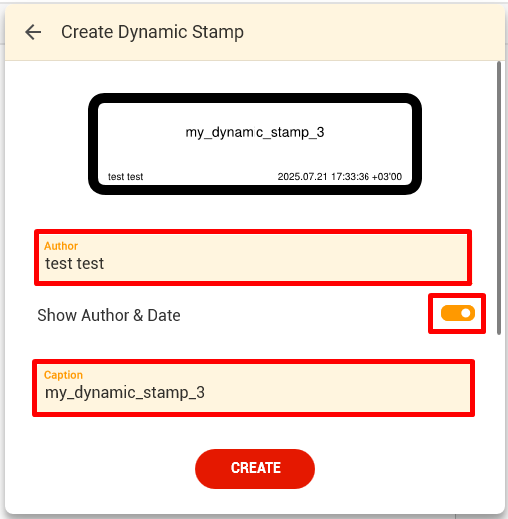Click the Create Dynamic Stamp title
The height and width of the screenshot is (519, 508).
(x=152, y=32)
